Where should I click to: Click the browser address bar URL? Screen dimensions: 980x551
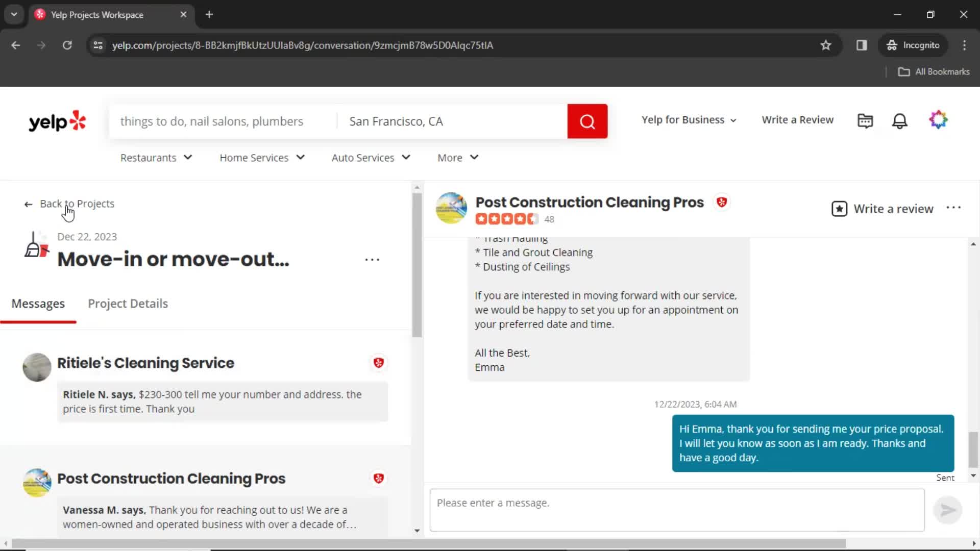click(303, 45)
